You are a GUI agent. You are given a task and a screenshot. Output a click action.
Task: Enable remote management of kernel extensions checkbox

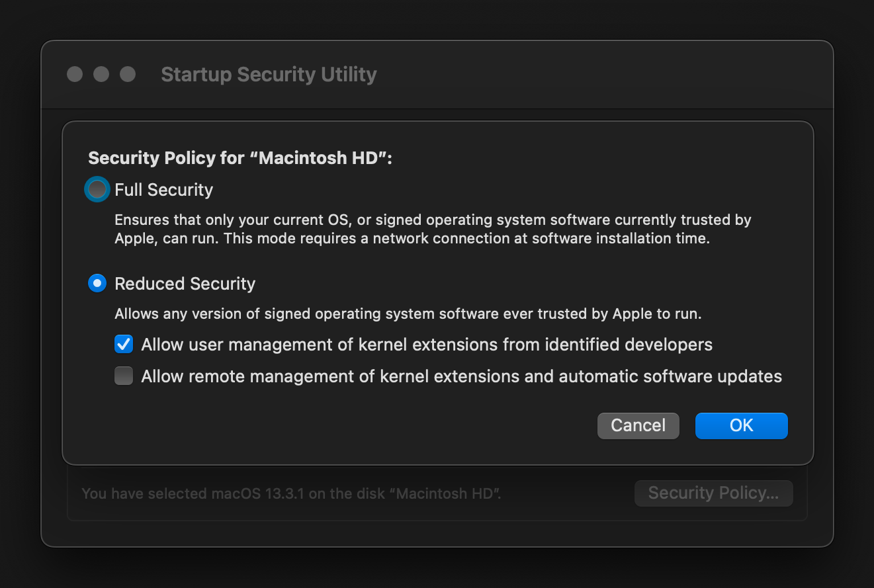point(124,376)
